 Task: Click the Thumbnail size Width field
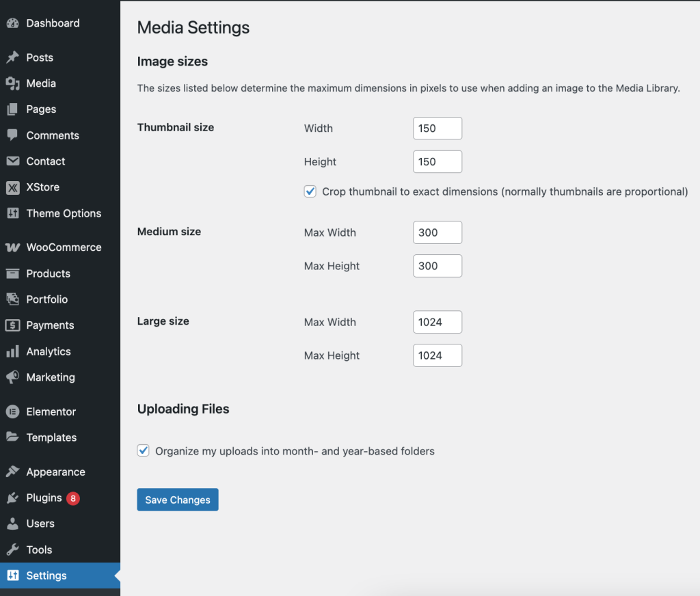(x=437, y=128)
